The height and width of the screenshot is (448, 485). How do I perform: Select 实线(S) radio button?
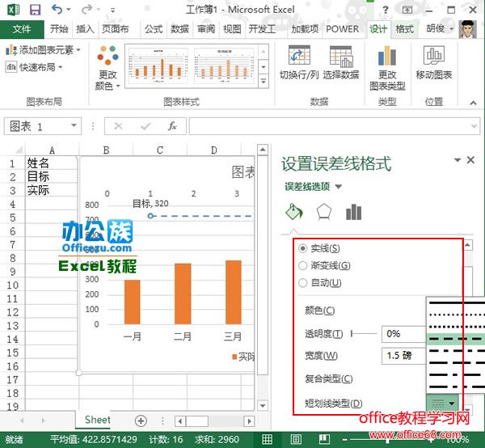(x=303, y=248)
